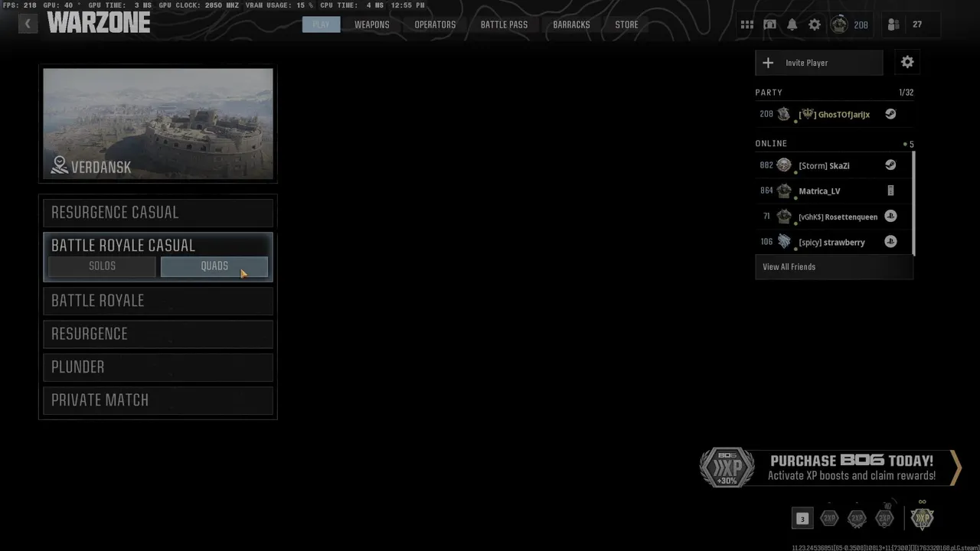The width and height of the screenshot is (980, 551).
Task: Click Invite Player button
Action: pos(819,63)
